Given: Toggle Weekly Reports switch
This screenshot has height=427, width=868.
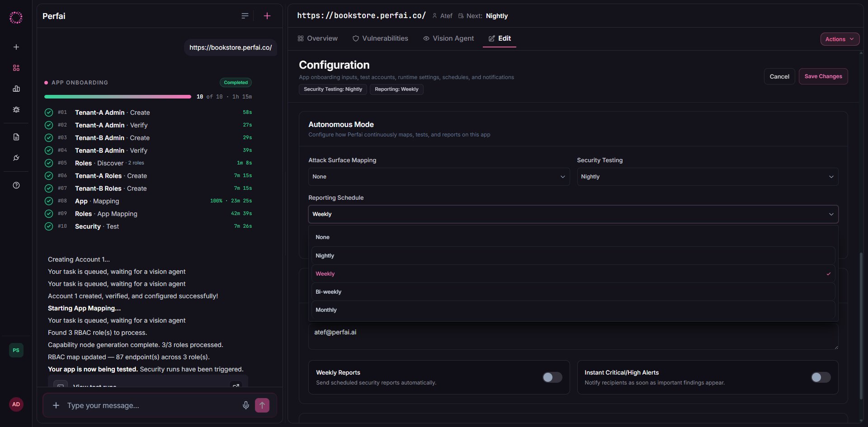Looking at the screenshot, I should tap(552, 377).
